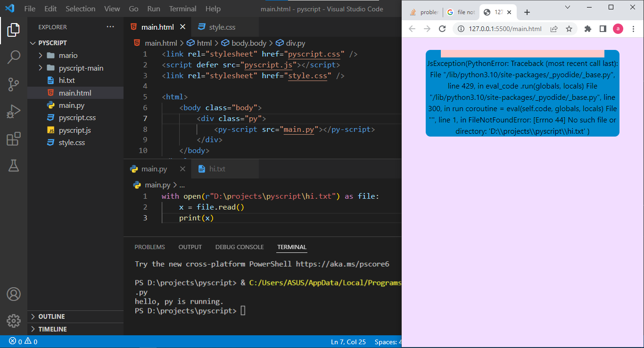The image size is (644, 348).
Task: Open the Edit menu
Action: click(50, 8)
